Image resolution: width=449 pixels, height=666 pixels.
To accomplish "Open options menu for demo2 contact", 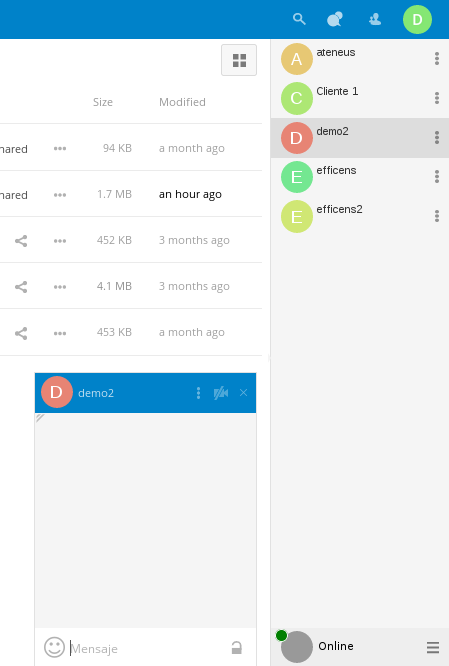I will [x=437, y=137].
